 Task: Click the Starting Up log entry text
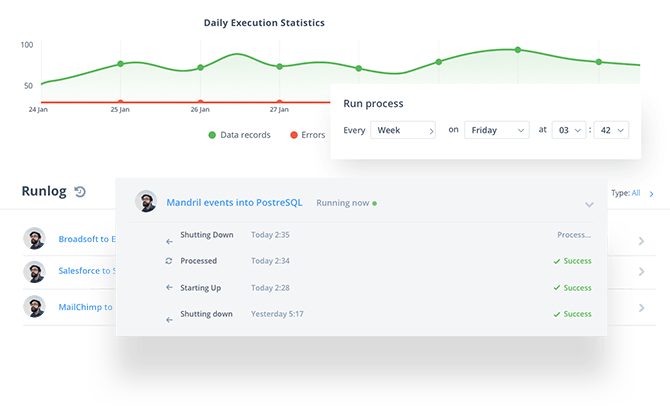[x=200, y=288]
